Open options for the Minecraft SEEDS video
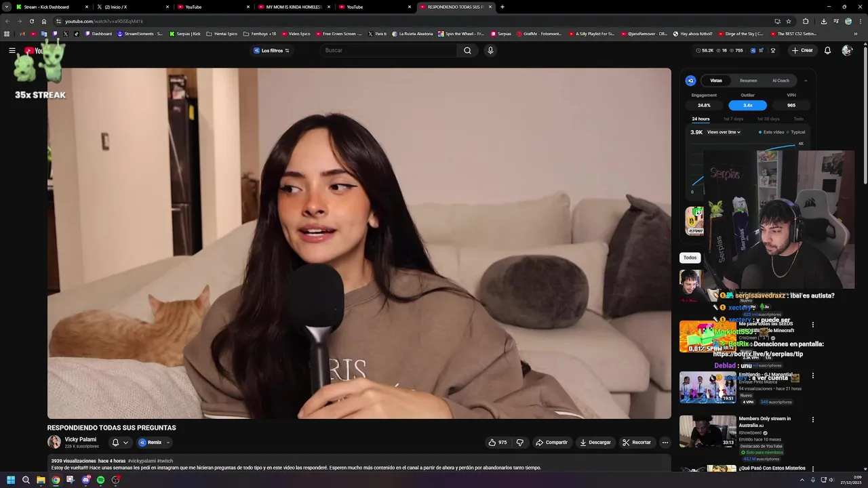868x488 pixels. pos(813,325)
